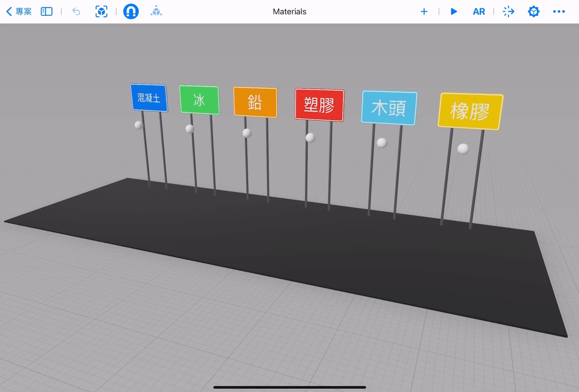The width and height of the screenshot is (579, 392).
Task: Select the light blue 木頭 sign
Action: point(389,108)
